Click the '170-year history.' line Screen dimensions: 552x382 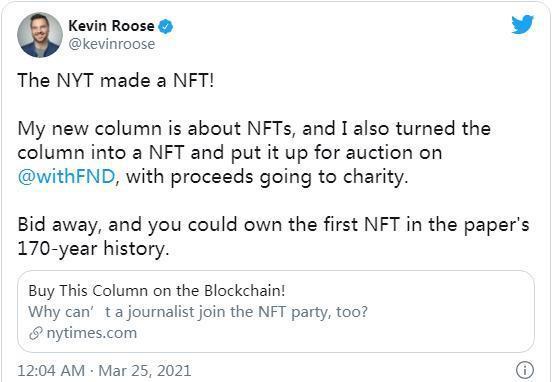tap(93, 249)
